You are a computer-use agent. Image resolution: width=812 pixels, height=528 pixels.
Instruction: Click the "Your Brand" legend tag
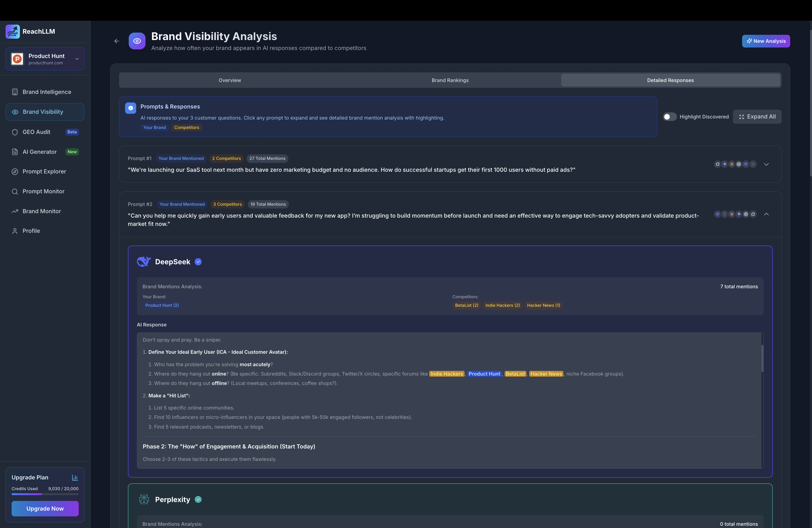[x=155, y=128]
